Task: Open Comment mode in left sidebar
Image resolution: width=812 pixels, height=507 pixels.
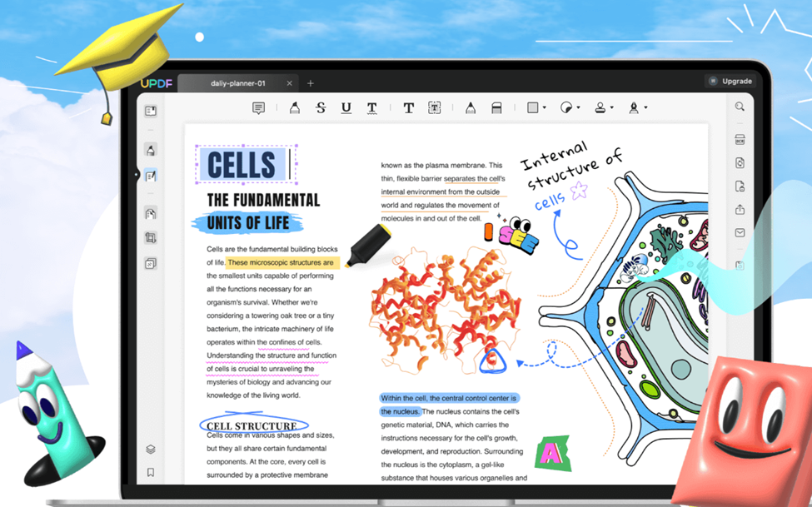Action: (151, 150)
